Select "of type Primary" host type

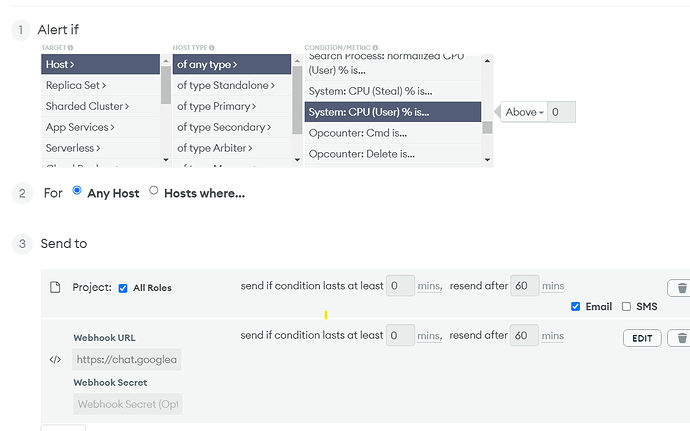tap(217, 106)
